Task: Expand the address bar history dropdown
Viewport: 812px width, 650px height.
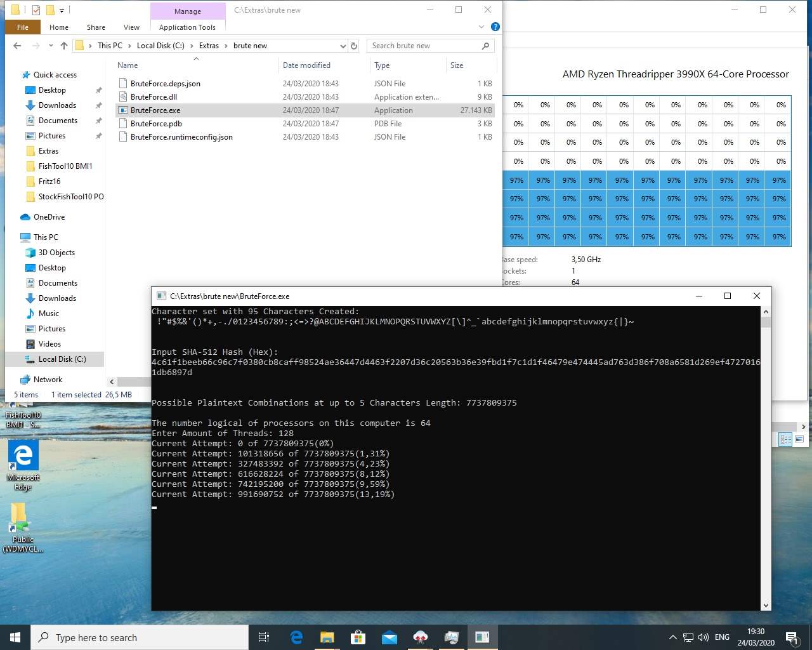Action: pyautogui.click(x=343, y=46)
